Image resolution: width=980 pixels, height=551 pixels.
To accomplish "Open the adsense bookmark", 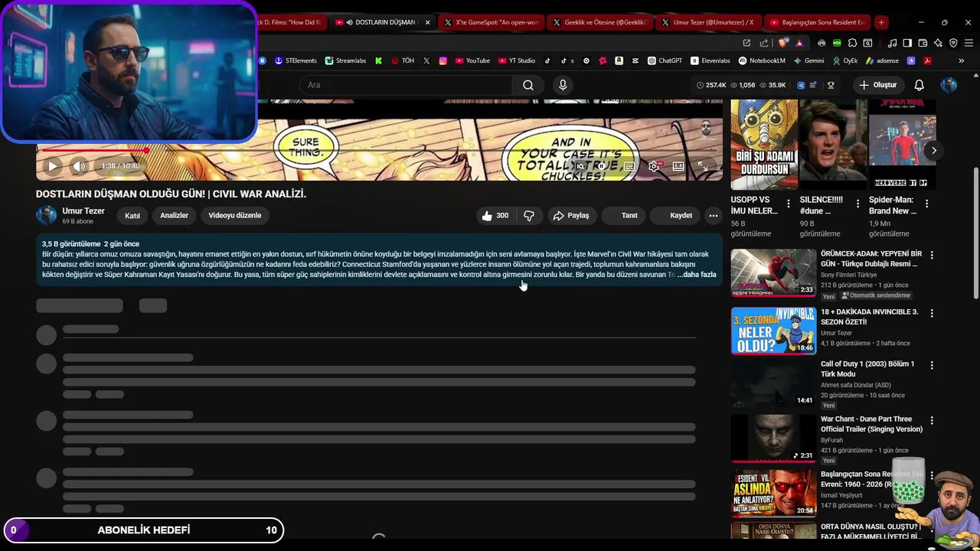I will [x=882, y=60].
